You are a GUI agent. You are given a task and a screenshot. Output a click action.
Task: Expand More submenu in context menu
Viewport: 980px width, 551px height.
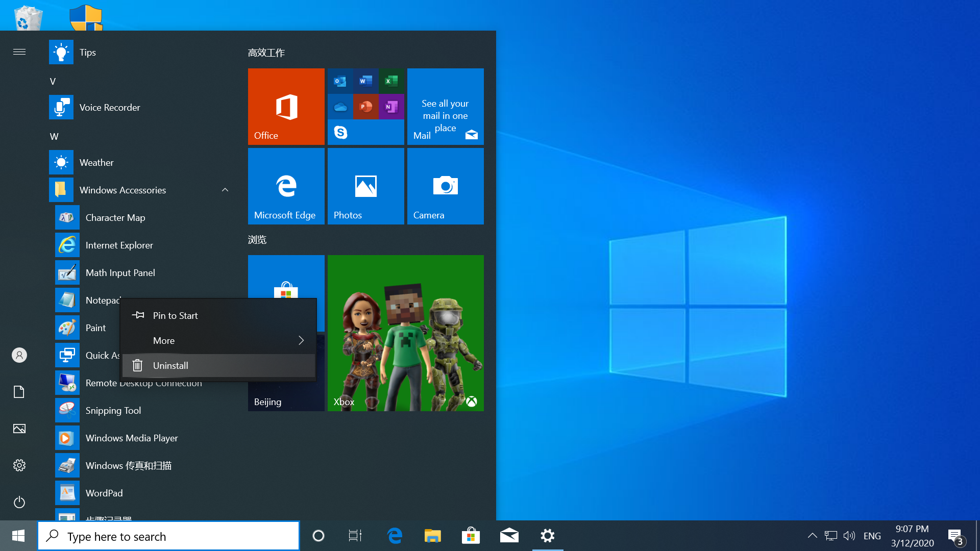(218, 340)
